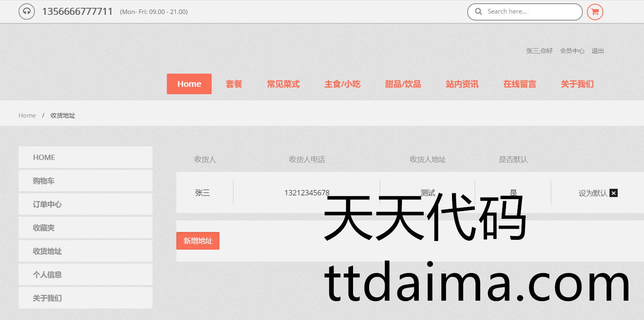Open the 会员中心 link
The image size is (644, 320).
point(572,51)
